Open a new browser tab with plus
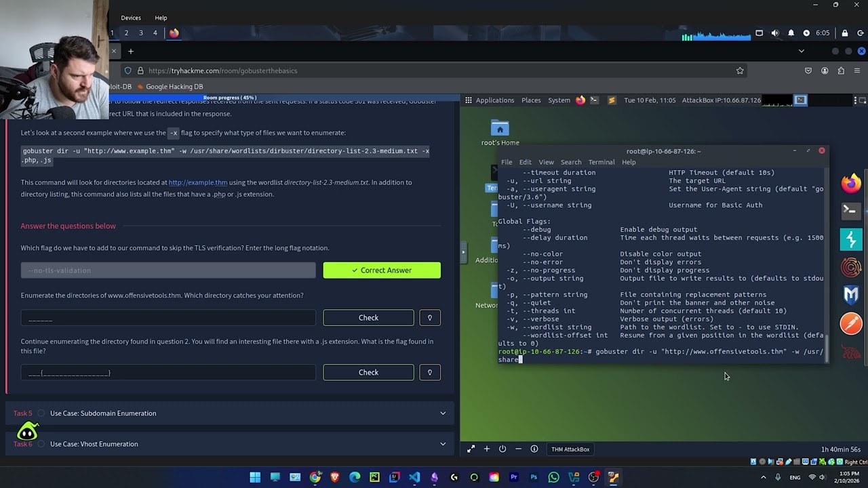The width and height of the screenshot is (868, 488). click(131, 51)
